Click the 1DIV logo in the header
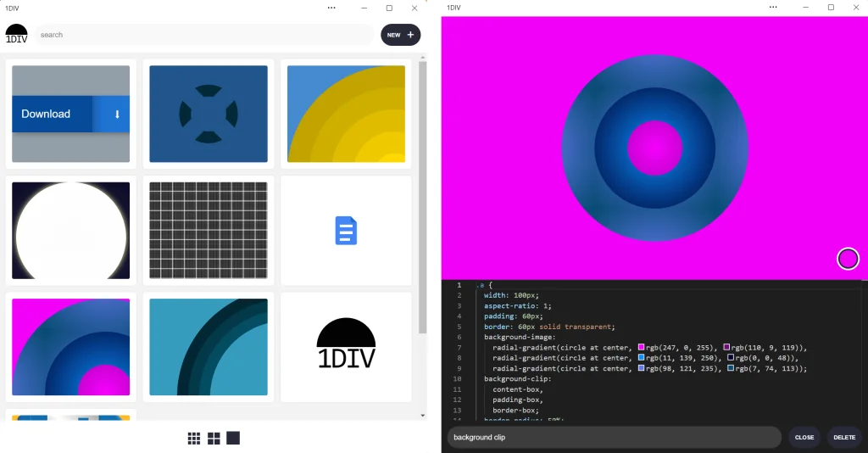 coord(16,34)
